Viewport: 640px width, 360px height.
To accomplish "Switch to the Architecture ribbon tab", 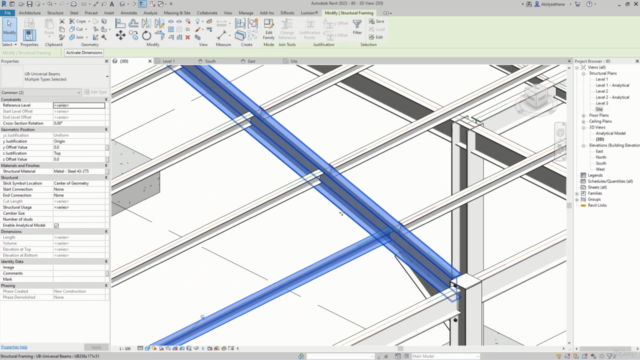I will tap(30, 13).
